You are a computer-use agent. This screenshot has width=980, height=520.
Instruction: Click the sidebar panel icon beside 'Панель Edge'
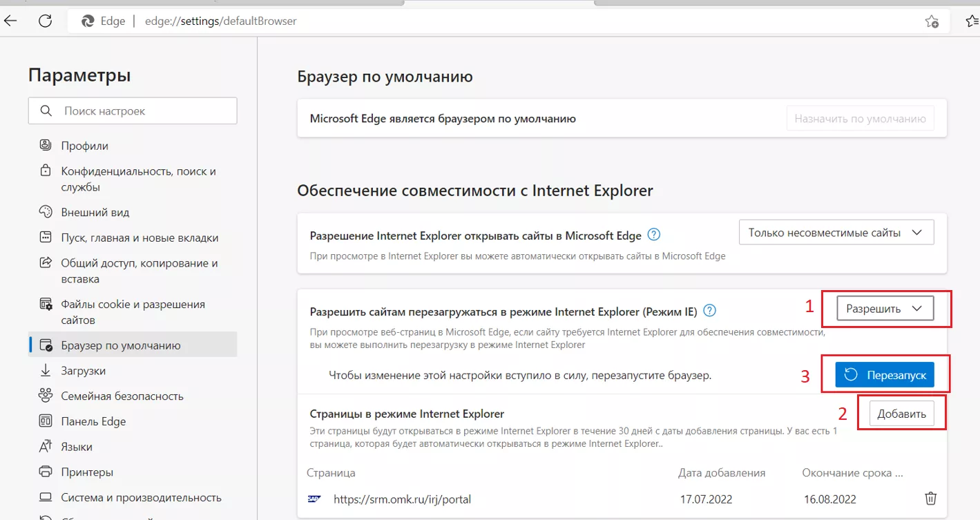click(46, 421)
